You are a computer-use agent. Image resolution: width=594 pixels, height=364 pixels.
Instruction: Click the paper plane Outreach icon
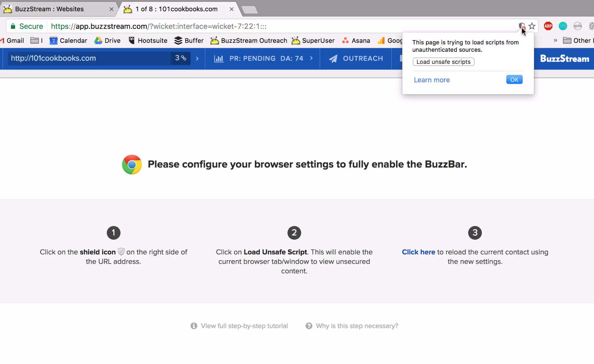(333, 59)
